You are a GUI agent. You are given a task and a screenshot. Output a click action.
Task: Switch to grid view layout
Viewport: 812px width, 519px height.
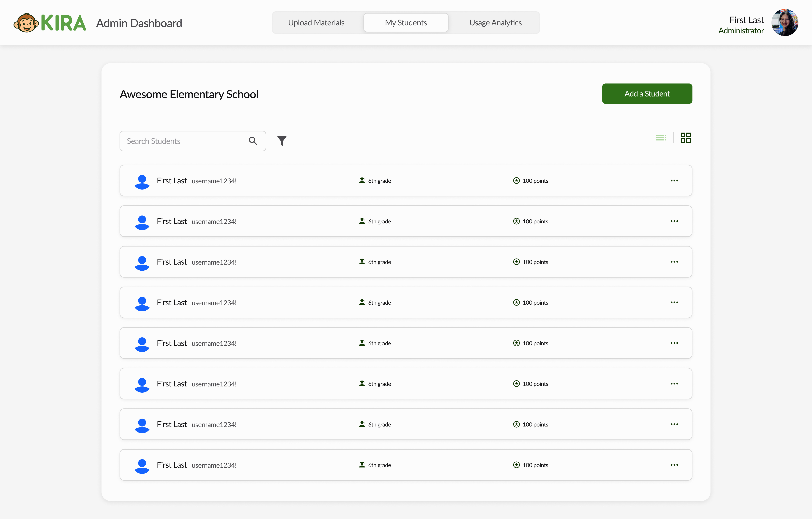coord(686,138)
